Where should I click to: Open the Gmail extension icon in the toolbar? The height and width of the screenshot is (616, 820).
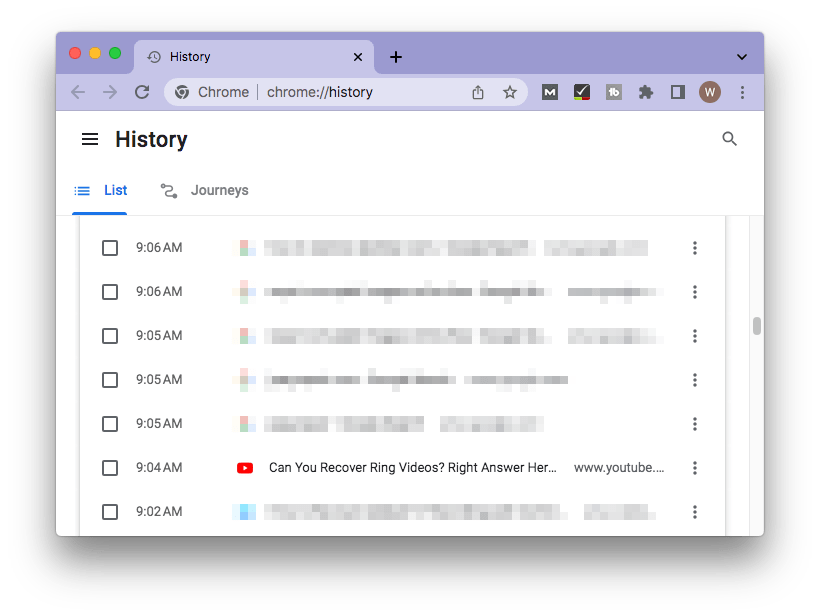click(x=549, y=91)
